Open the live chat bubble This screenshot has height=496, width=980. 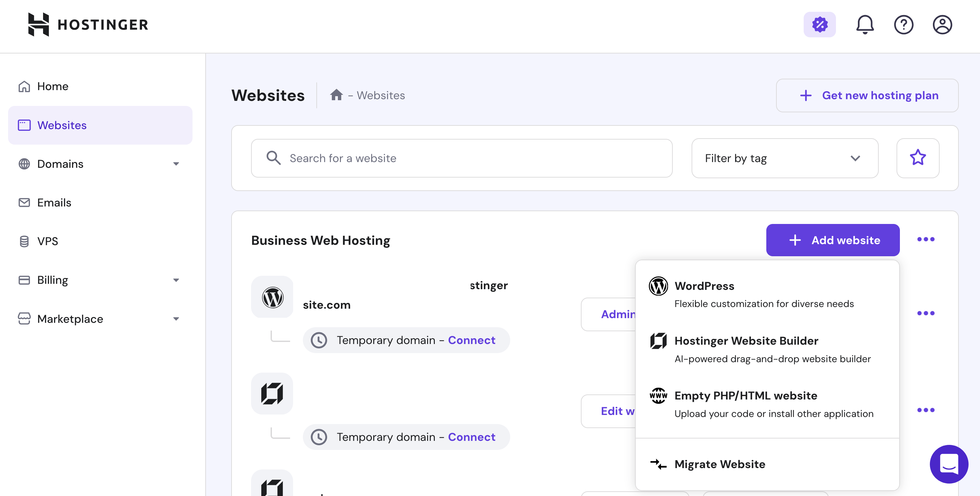click(949, 464)
